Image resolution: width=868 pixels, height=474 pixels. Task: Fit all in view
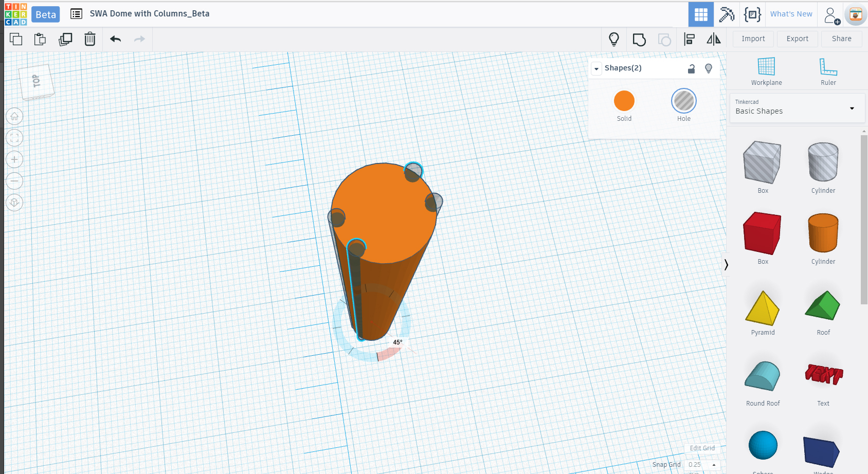(14, 138)
